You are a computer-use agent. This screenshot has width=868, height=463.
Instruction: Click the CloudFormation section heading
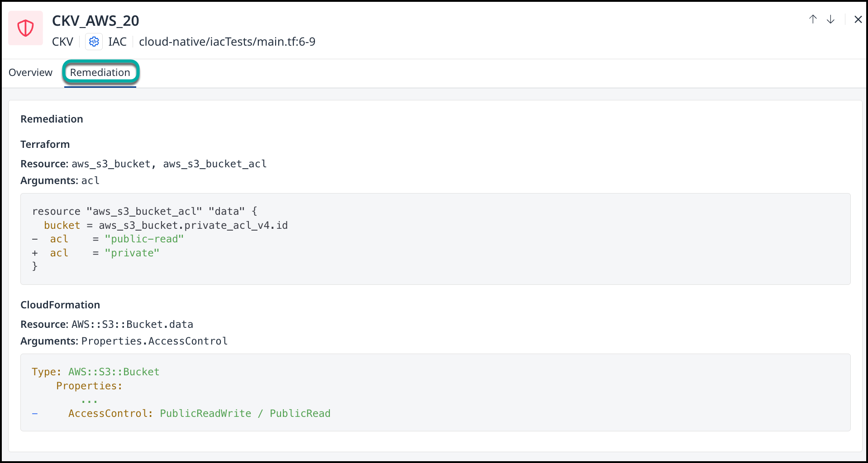point(60,305)
